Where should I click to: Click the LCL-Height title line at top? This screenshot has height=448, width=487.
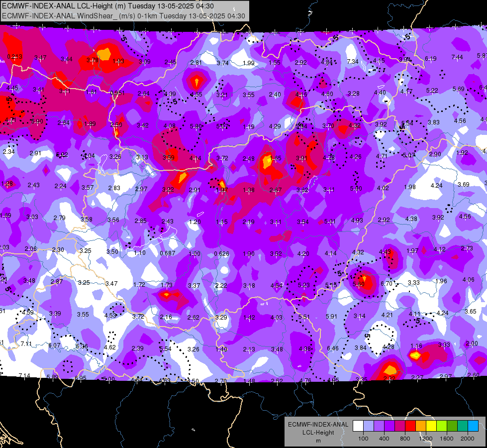pyautogui.click(x=108, y=6)
